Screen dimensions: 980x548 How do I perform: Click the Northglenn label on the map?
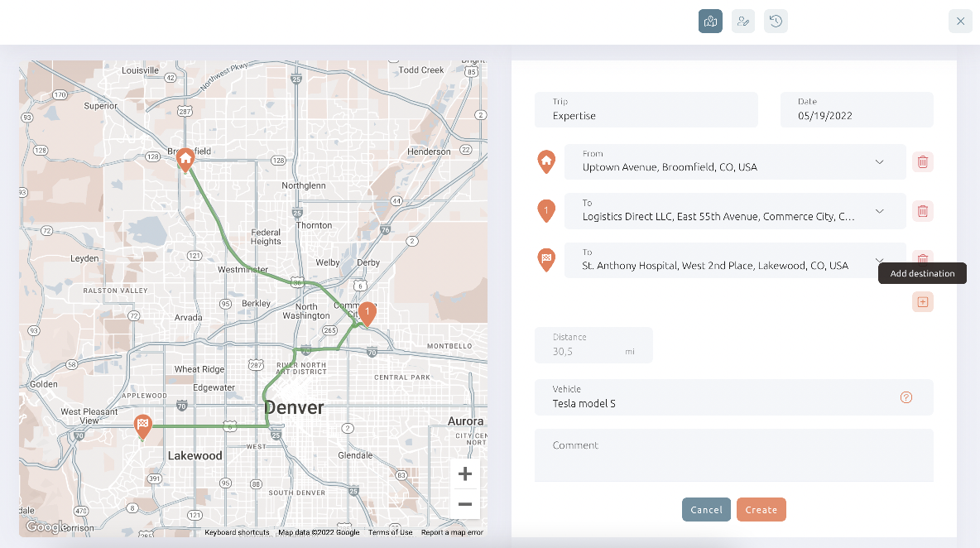304,185
